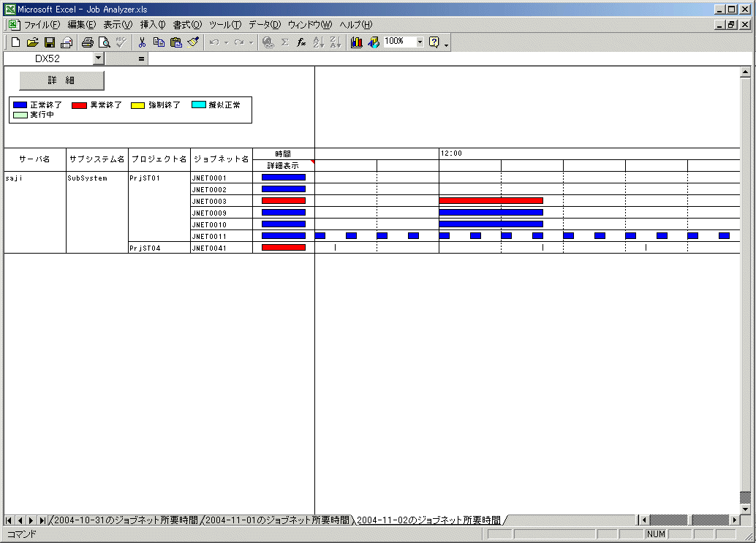Toggle the Drawing toolbar icon
756x543 pixels.
coord(374,42)
